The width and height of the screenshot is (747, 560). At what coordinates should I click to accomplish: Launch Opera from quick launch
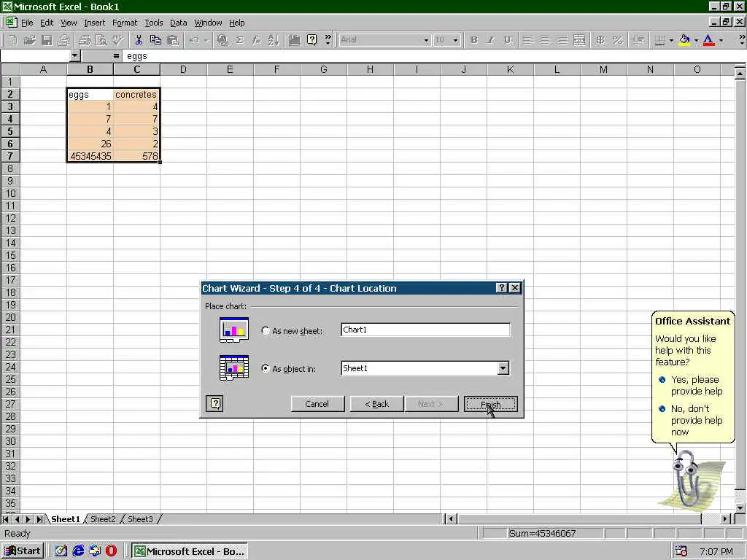112,551
